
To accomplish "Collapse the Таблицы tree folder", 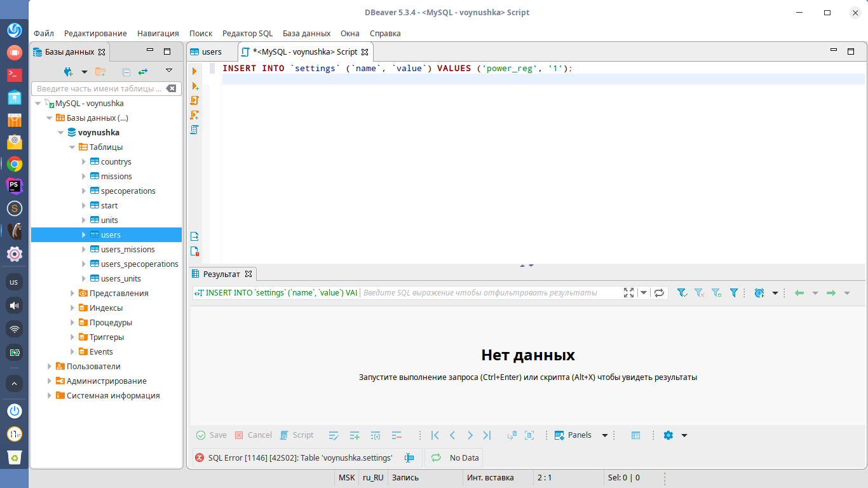I will pos(72,147).
